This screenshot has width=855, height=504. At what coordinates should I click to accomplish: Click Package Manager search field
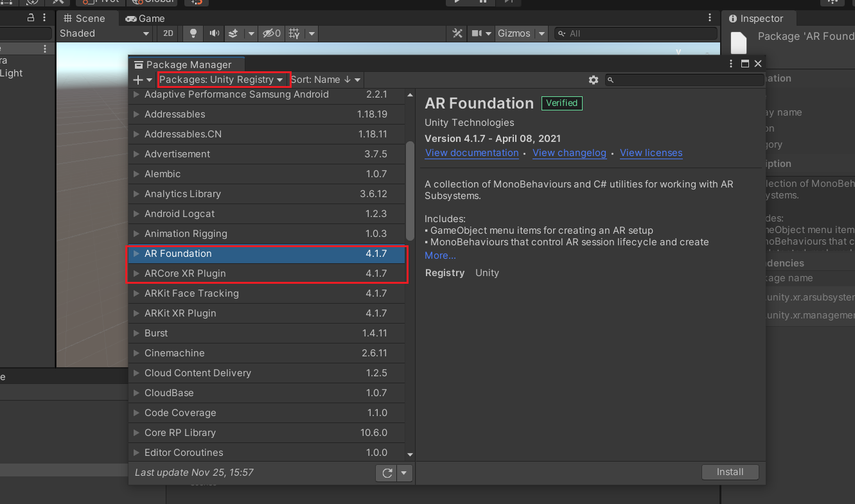pos(685,80)
